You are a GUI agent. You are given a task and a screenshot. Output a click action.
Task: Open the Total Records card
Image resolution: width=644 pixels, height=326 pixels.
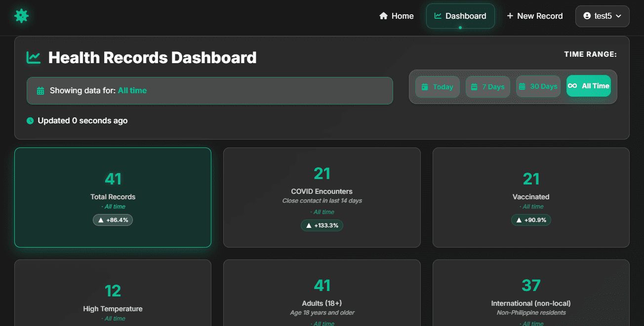(x=113, y=197)
